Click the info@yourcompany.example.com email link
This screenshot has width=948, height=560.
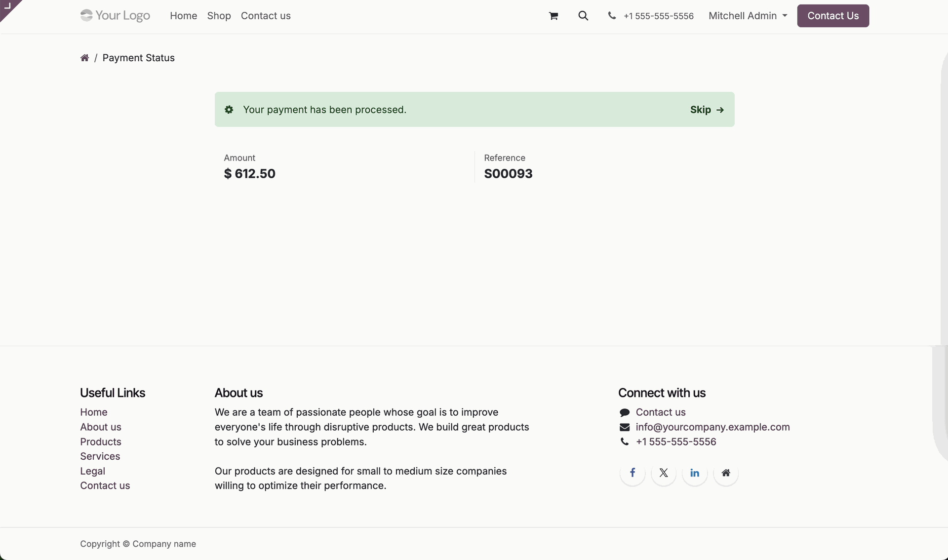[x=712, y=427]
